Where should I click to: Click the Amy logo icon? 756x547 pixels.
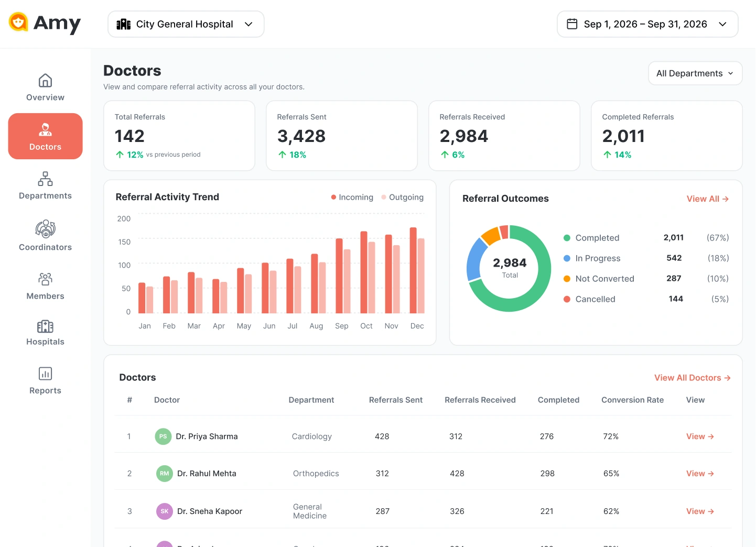[x=18, y=22]
